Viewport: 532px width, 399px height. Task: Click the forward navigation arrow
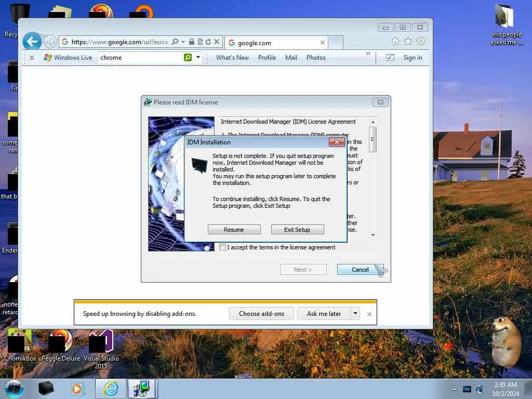coord(50,42)
